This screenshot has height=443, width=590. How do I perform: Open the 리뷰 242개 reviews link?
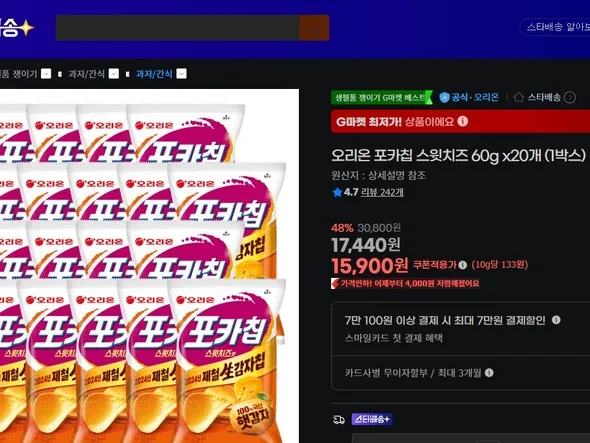(x=382, y=192)
